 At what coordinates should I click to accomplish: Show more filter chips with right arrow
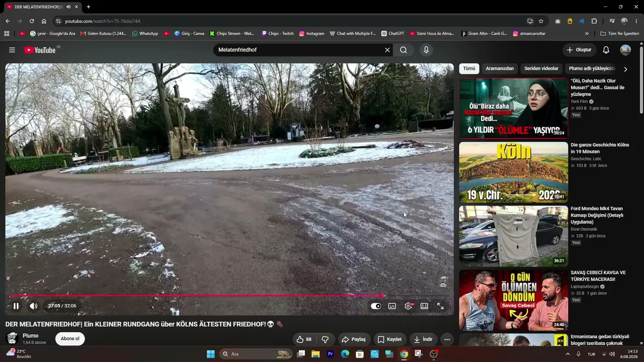tap(625, 69)
